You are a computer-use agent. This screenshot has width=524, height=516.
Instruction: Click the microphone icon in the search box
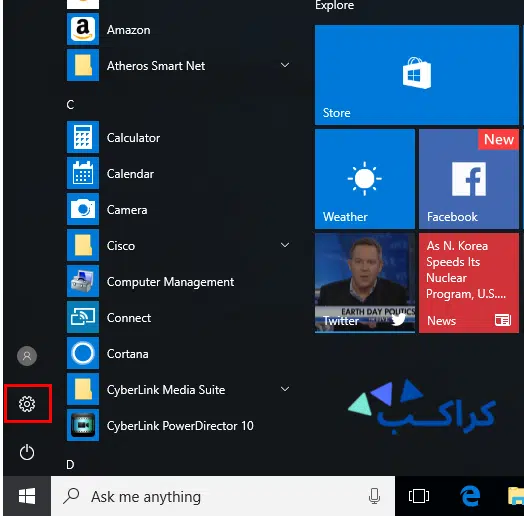[x=374, y=496]
